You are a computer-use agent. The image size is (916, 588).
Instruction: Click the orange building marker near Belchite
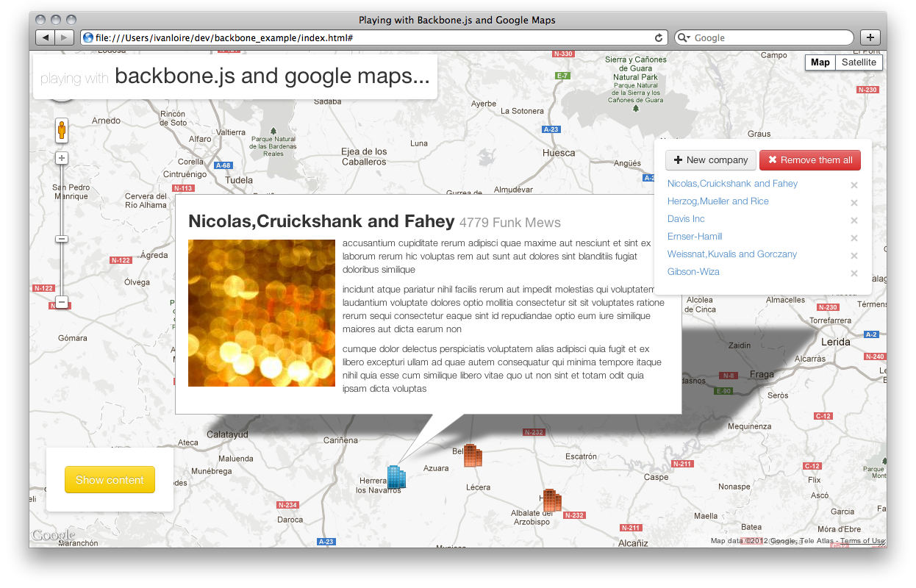[473, 456]
